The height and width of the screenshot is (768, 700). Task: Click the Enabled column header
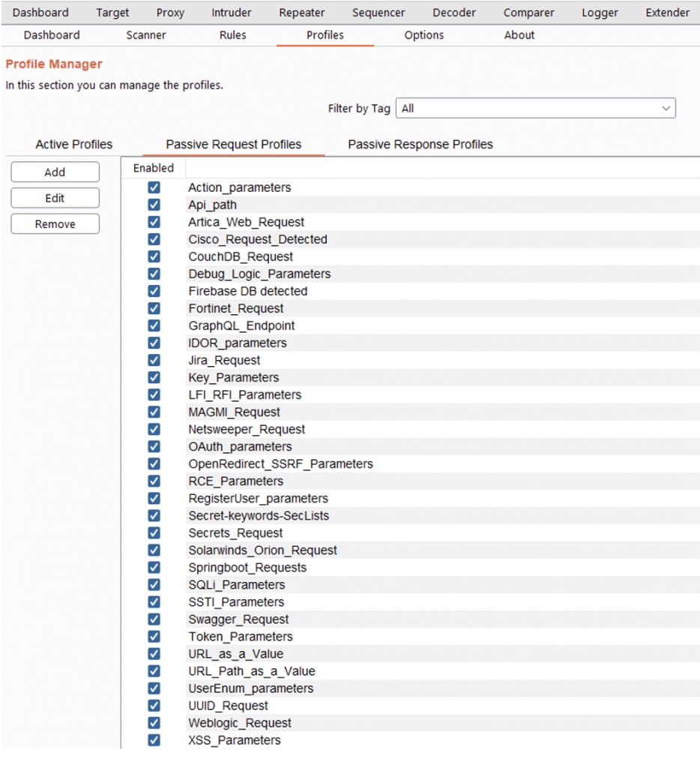tap(154, 168)
